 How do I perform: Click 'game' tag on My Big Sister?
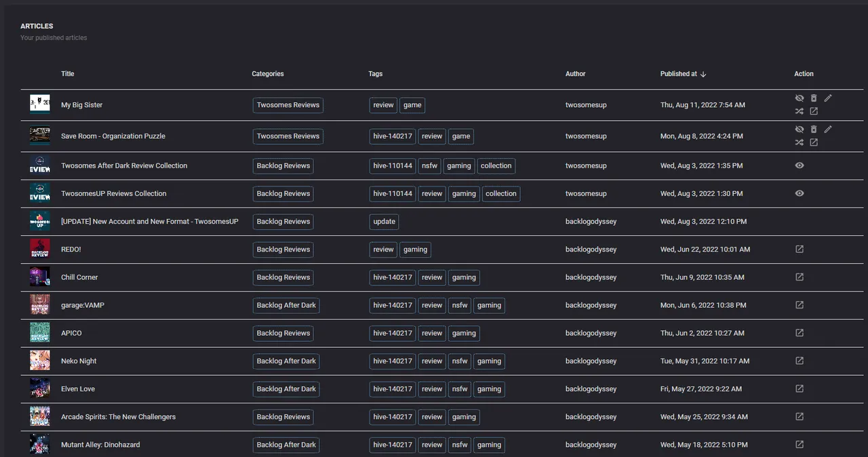pos(412,105)
